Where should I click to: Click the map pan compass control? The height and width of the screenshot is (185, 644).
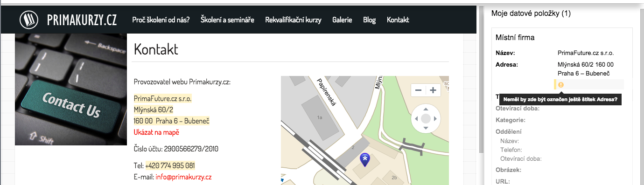426,119
